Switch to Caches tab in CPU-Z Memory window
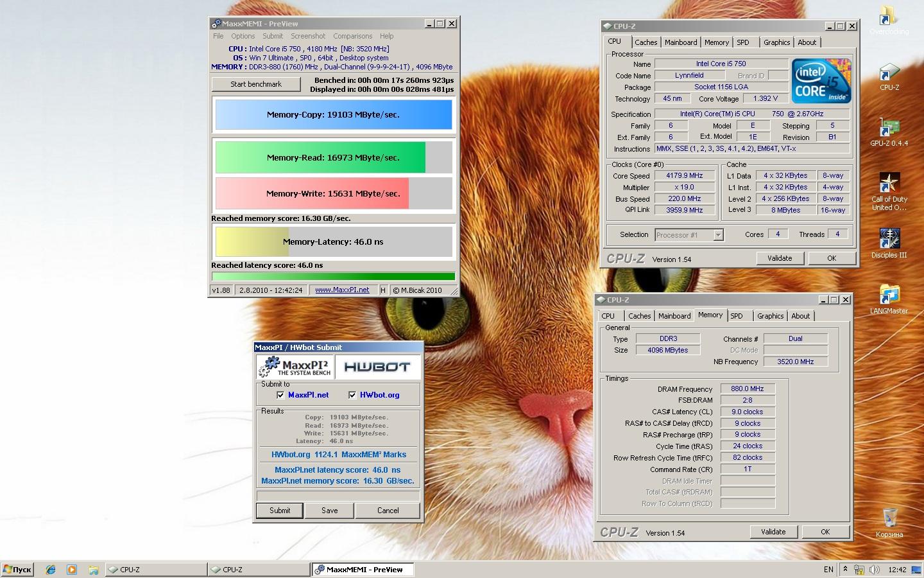 pyautogui.click(x=640, y=316)
